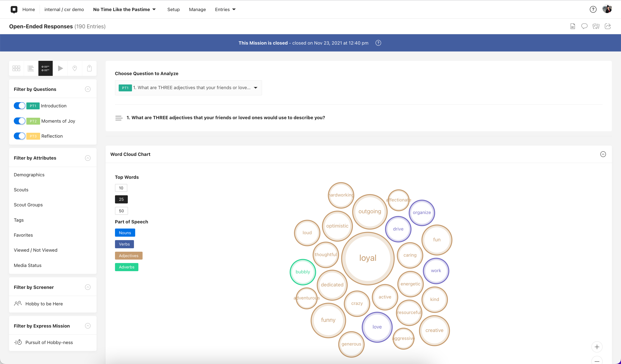Select the map location pin view

click(x=75, y=68)
